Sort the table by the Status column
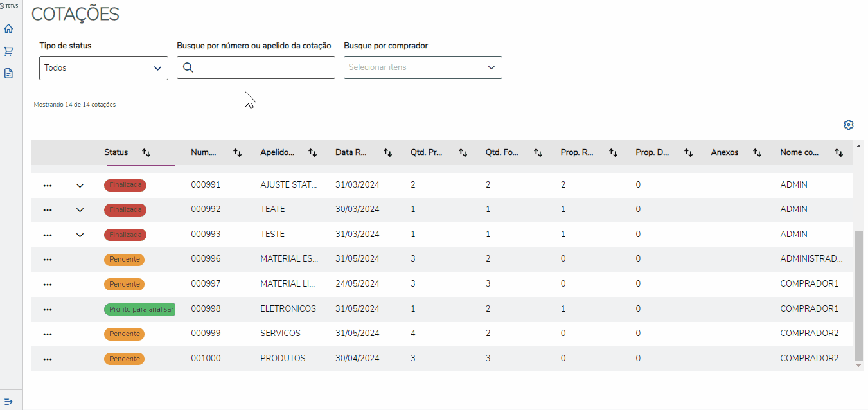Image resolution: width=868 pixels, height=410 pixels. tap(146, 153)
